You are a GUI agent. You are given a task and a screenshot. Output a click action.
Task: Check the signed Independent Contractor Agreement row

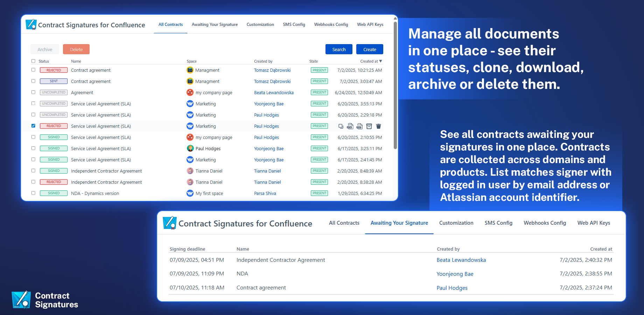click(x=33, y=170)
